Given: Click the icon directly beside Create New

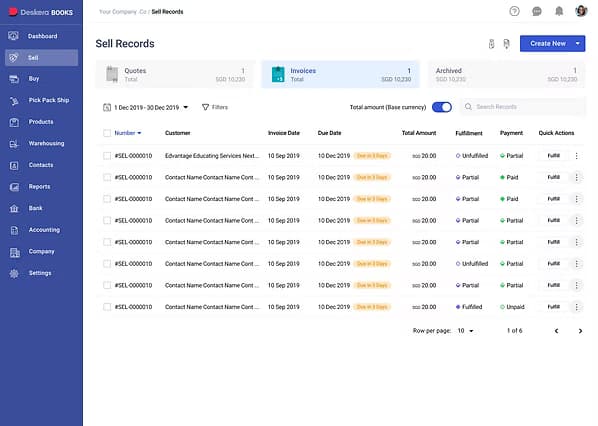Looking at the screenshot, I should pos(506,44).
